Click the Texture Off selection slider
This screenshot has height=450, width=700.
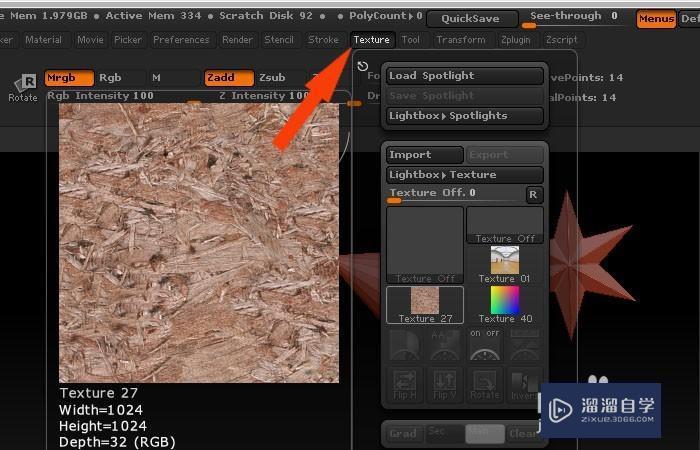pyautogui.click(x=455, y=195)
